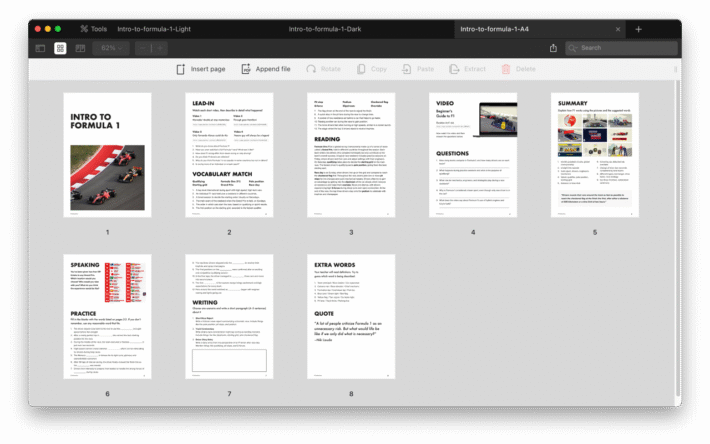The width and height of the screenshot is (710, 444).
Task: Select page 7 Writing thumbnail
Action: click(x=229, y=316)
